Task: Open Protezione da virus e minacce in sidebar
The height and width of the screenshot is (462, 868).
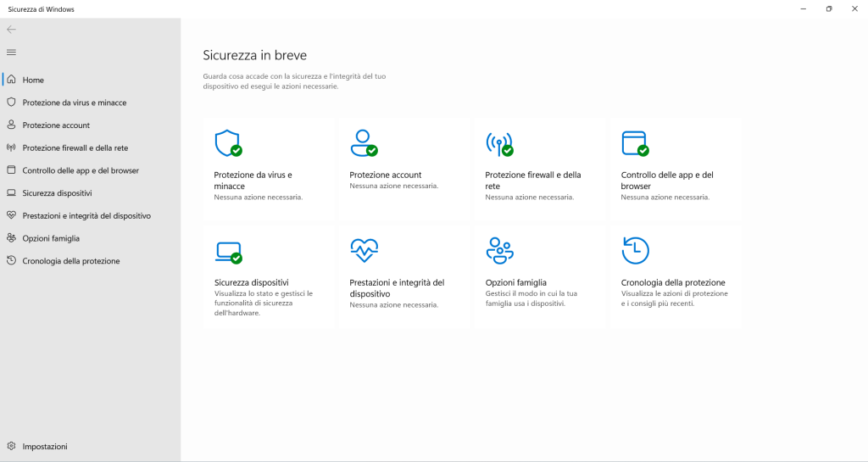Action: point(75,103)
